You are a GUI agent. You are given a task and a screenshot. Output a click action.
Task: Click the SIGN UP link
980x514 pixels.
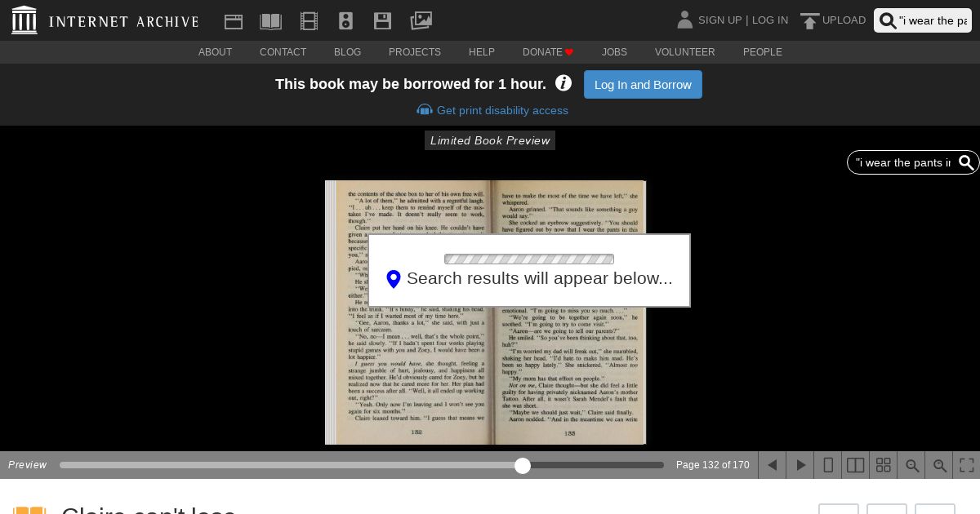[x=719, y=20]
